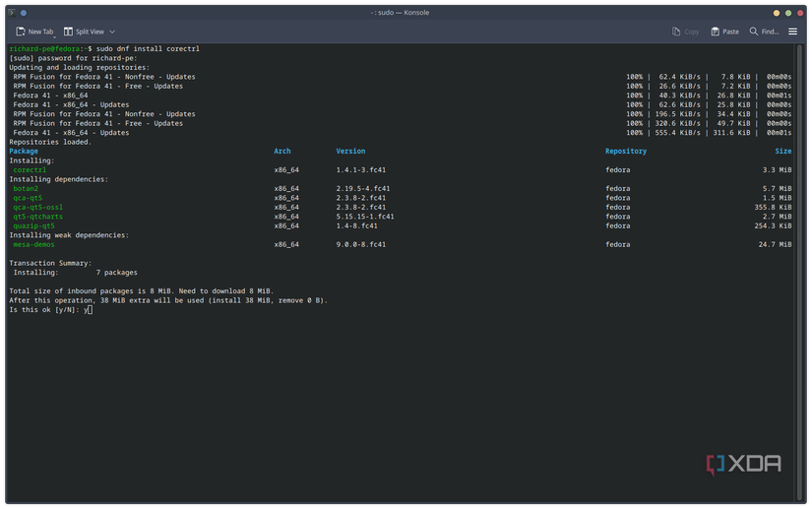Click the '555.4 KiB/s' download speed
812x509 pixels.
tap(677, 133)
